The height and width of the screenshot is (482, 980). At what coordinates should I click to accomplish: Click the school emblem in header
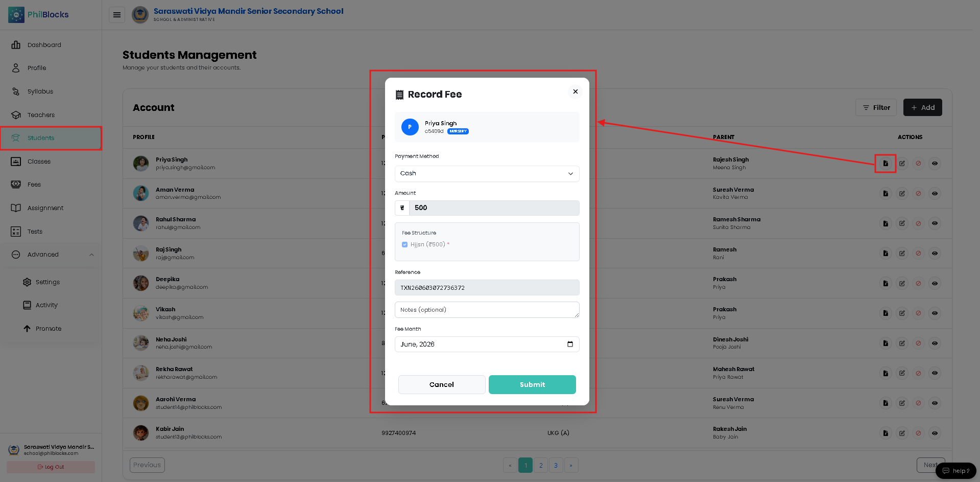[140, 15]
